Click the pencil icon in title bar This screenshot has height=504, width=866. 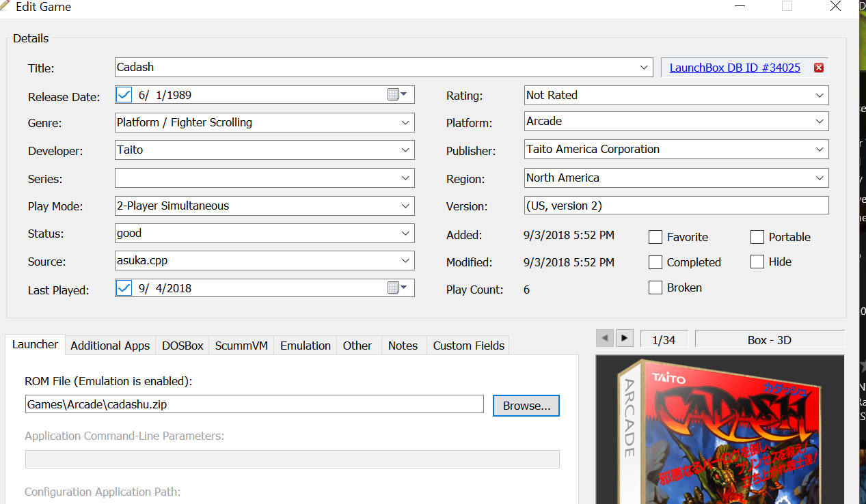tap(5, 6)
